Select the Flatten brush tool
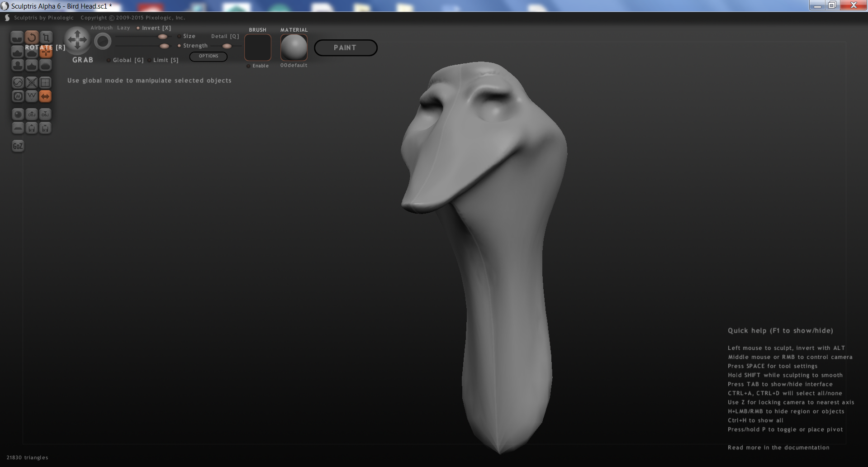The width and height of the screenshot is (868, 467). coord(32,52)
